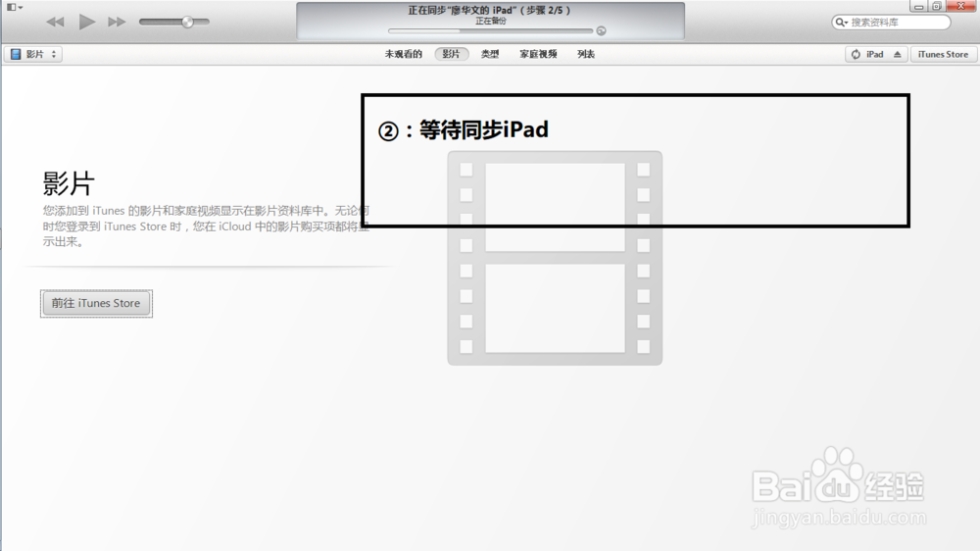This screenshot has height=551, width=980.
Task: Open the 家庭视频 tab
Action: [538, 54]
